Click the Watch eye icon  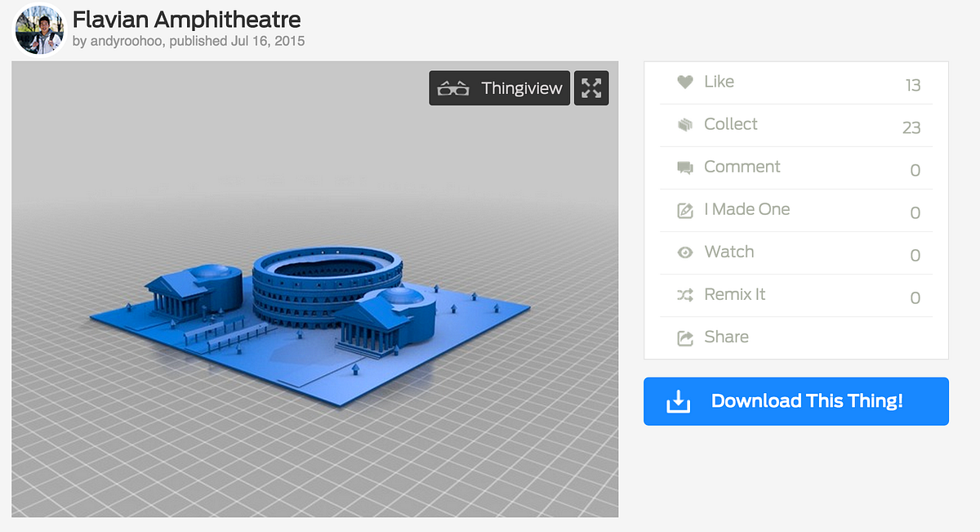685,253
